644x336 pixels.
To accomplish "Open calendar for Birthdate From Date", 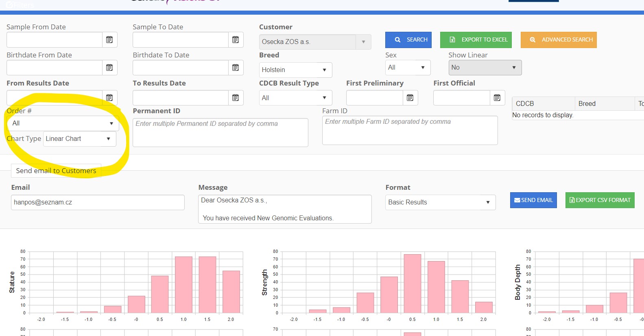I will tap(109, 68).
